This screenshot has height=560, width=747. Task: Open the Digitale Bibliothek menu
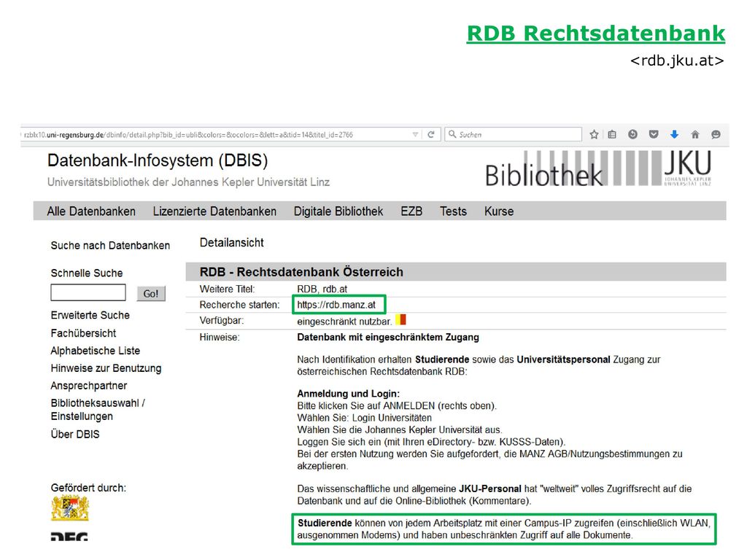click(338, 211)
